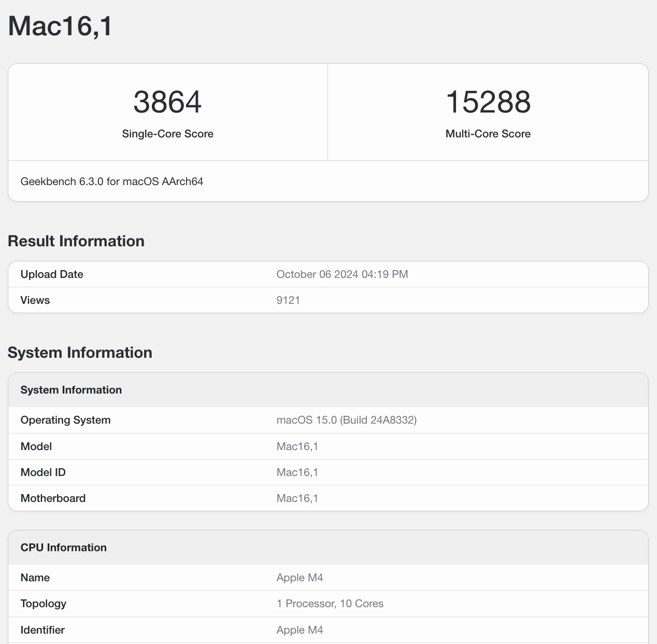Select the views count 9121
657x644 pixels.
click(x=289, y=300)
